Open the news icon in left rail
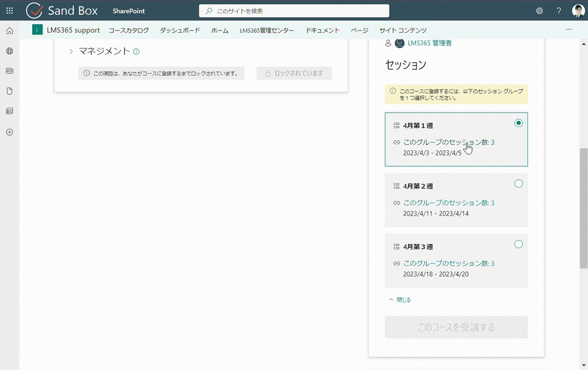Viewport: 588px width, 370px height. click(x=10, y=71)
